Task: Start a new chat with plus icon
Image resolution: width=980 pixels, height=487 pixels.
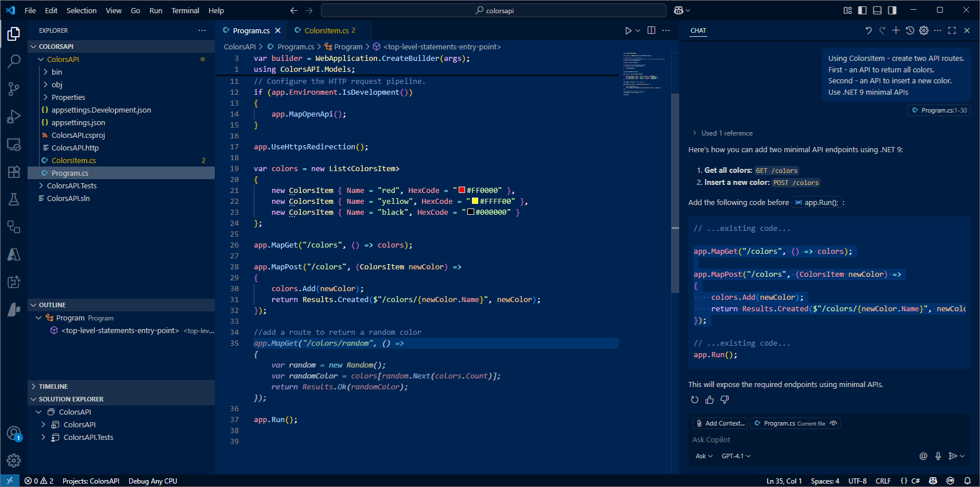Action: coord(896,30)
